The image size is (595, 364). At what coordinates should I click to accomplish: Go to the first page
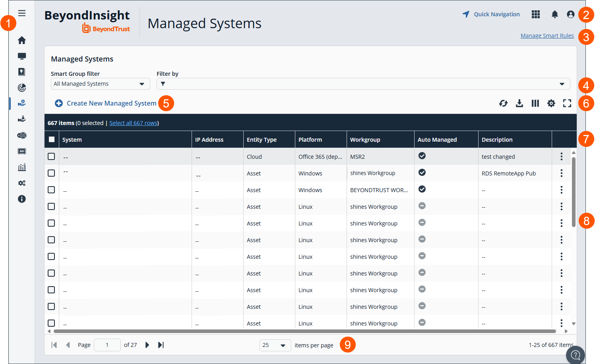[x=54, y=345]
